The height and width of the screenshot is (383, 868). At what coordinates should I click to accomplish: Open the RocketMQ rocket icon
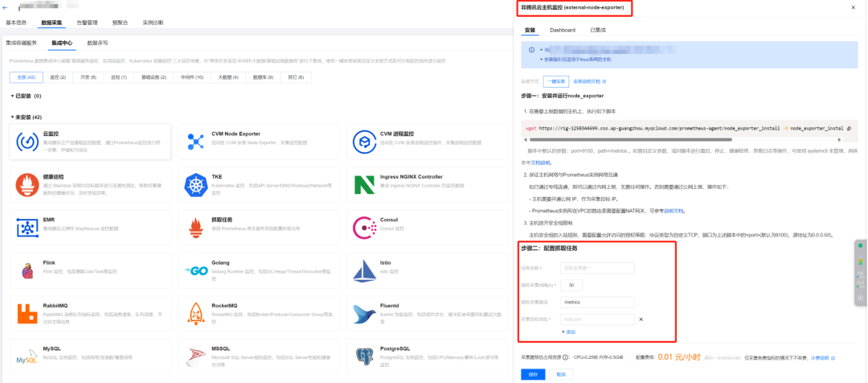click(x=195, y=313)
